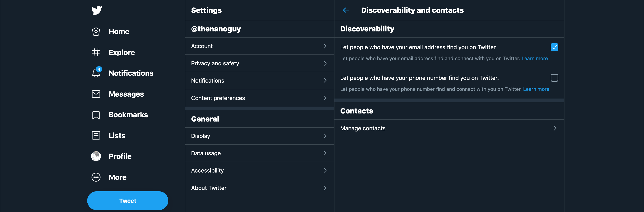The image size is (644, 212).
Task: Click the Messages envelope icon
Action: 96,94
